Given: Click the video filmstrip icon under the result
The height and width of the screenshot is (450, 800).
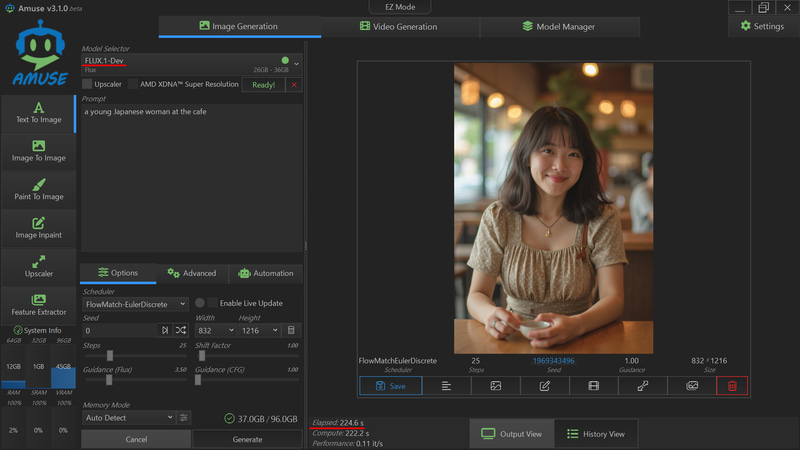Looking at the screenshot, I should click(x=594, y=386).
